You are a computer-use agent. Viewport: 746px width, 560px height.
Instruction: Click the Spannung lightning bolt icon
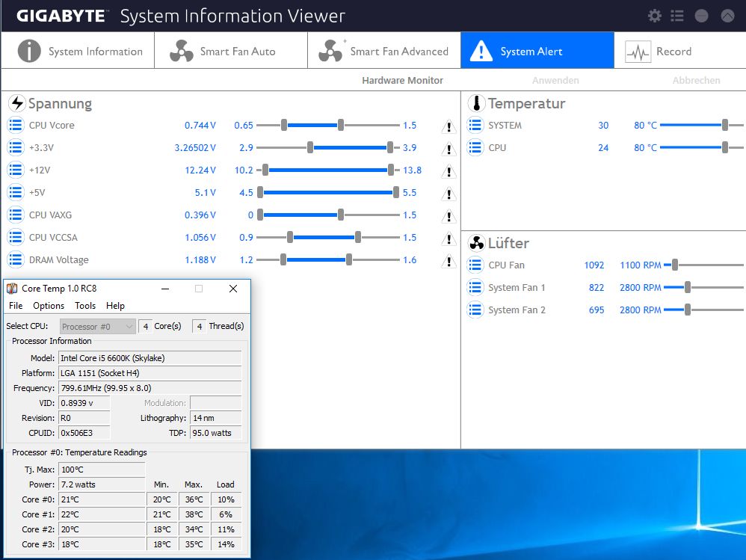pos(17,102)
